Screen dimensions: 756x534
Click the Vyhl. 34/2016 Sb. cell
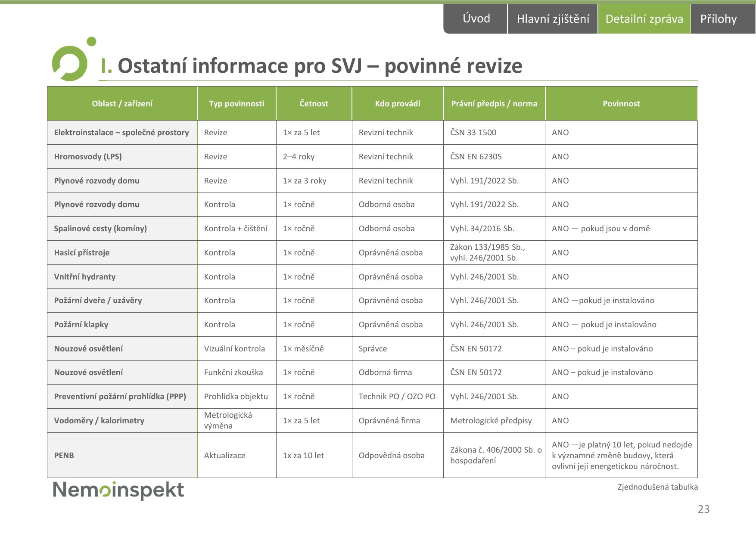[x=494, y=229]
